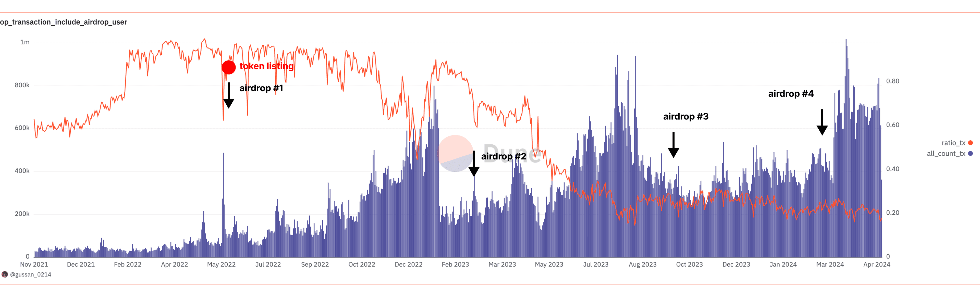
Task: Click the Dec 2023 x-axis label
Action: click(736, 265)
